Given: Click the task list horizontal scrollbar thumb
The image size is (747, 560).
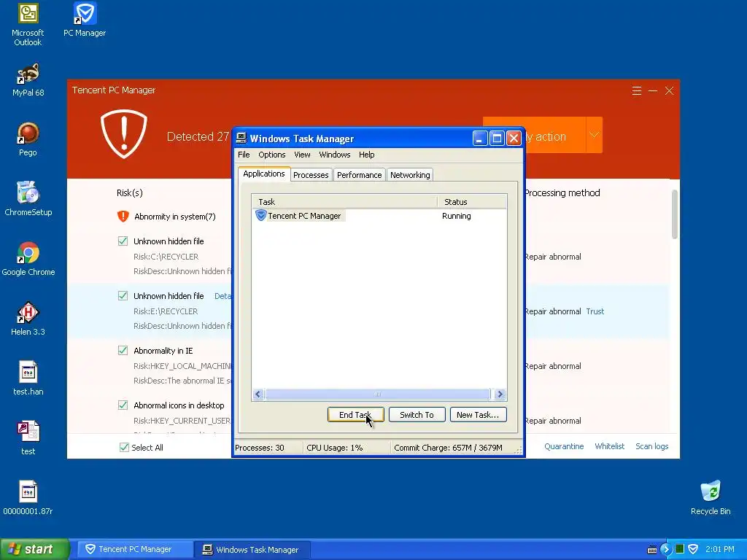Looking at the screenshot, I should (377, 394).
